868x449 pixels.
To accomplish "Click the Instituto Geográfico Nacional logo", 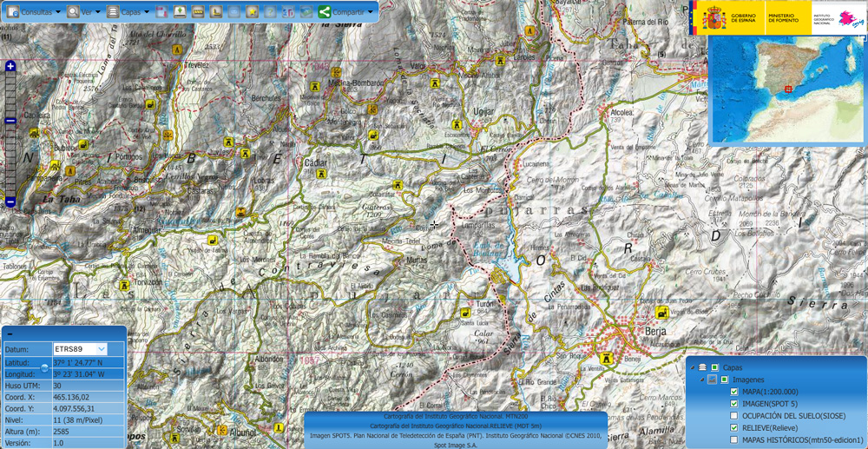I will pyautogui.click(x=838, y=19).
